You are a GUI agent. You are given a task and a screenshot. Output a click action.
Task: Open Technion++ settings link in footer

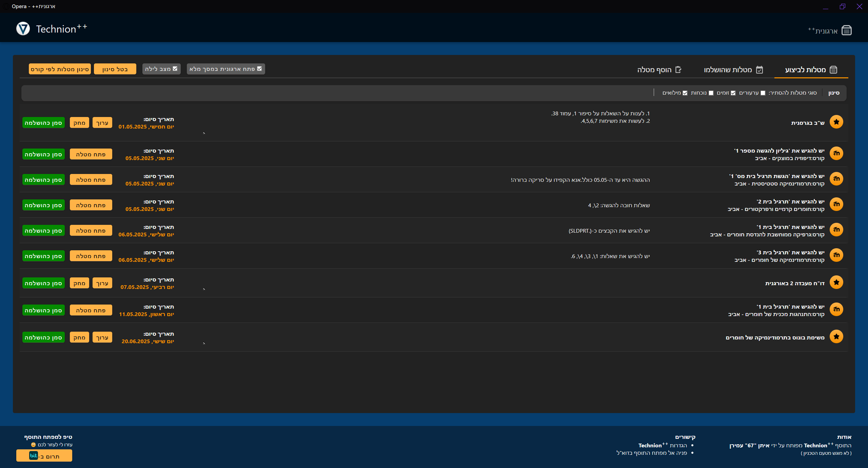pyautogui.click(x=662, y=445)
